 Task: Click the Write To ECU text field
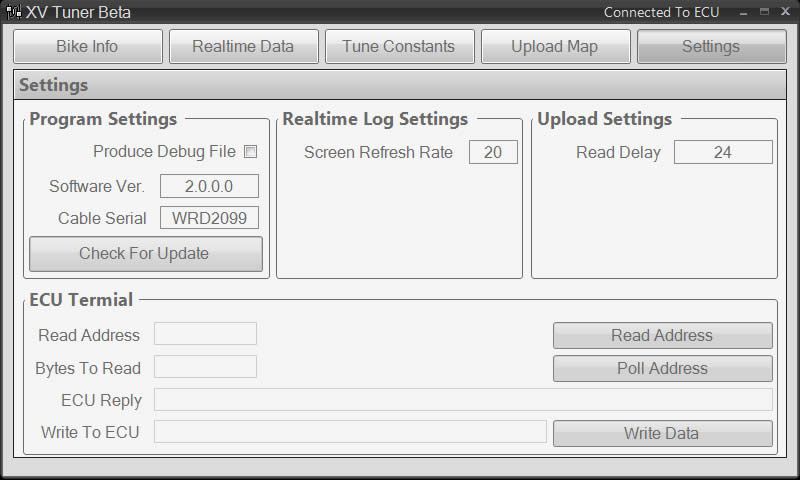(350, 432)
